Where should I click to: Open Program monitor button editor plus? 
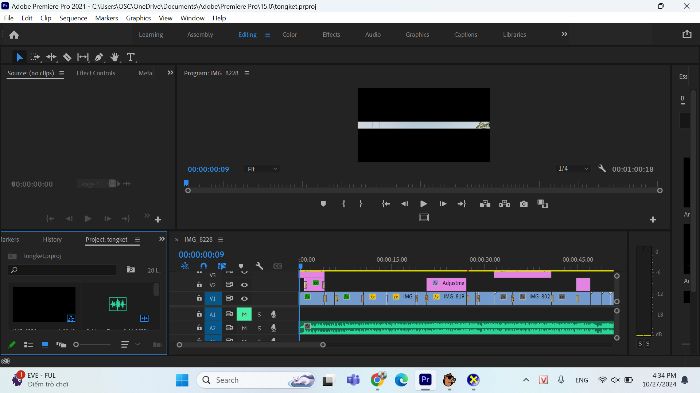(653, 219)
